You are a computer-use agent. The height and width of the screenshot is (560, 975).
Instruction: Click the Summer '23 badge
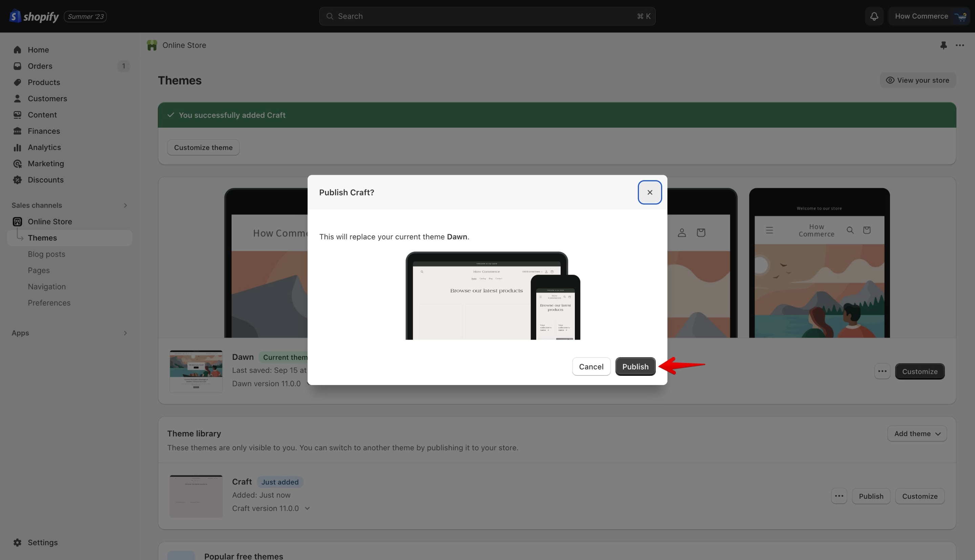tap(85, 16)
